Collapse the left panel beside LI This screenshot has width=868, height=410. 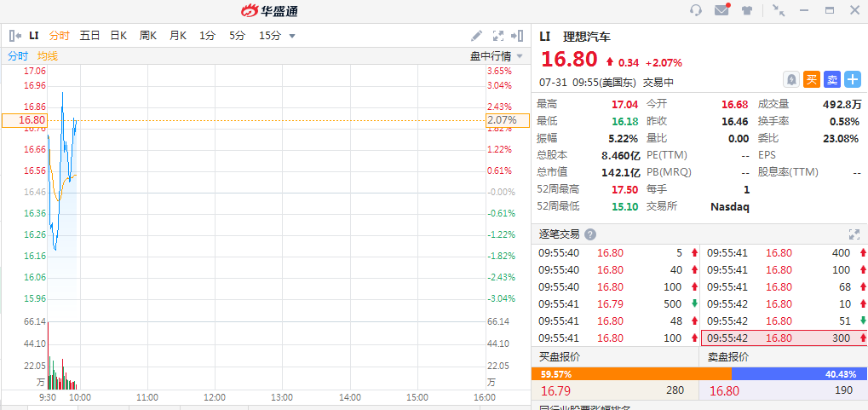pos(15,36)
